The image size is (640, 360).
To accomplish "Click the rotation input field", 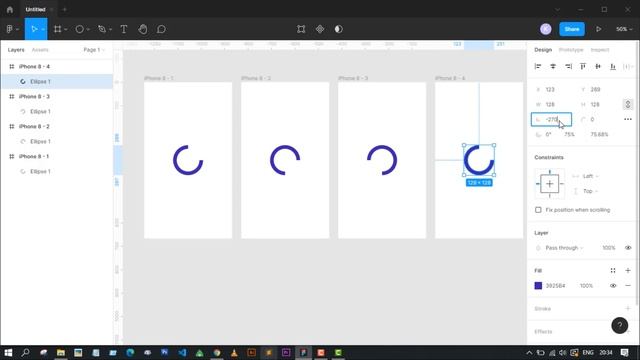I will tap(551, 119).
